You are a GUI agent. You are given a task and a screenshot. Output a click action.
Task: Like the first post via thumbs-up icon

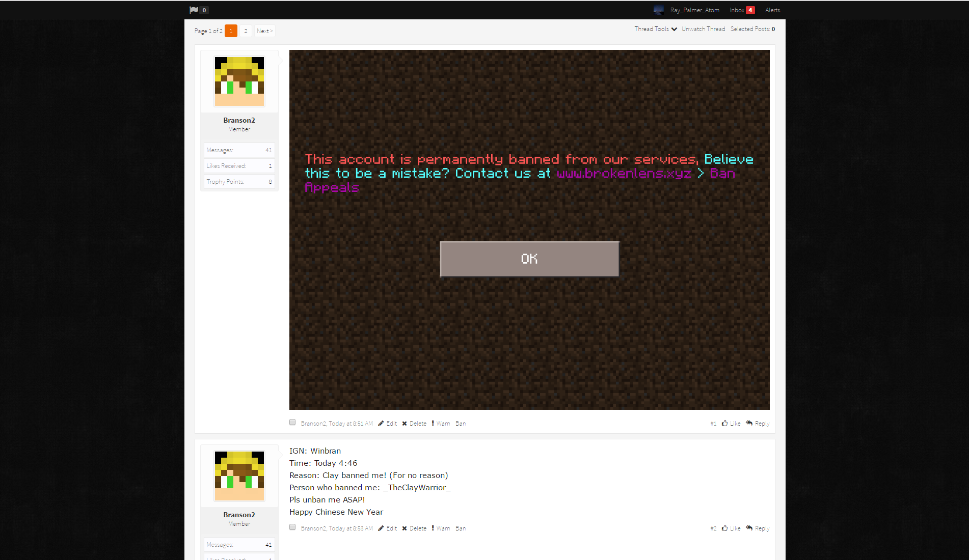point(724,423)
